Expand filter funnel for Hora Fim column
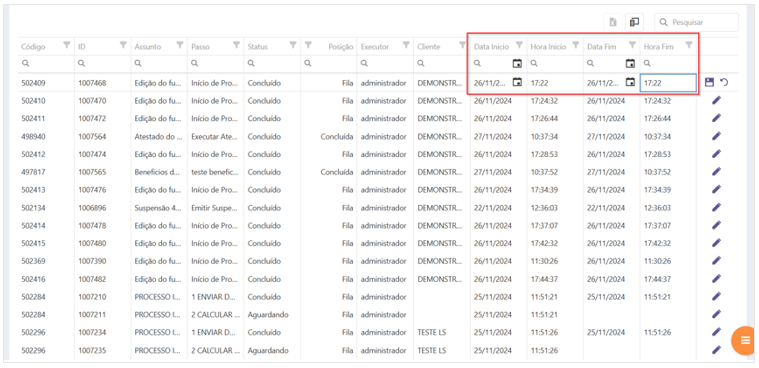The width and height of the screenshot is (759, 368). [689, 45]
